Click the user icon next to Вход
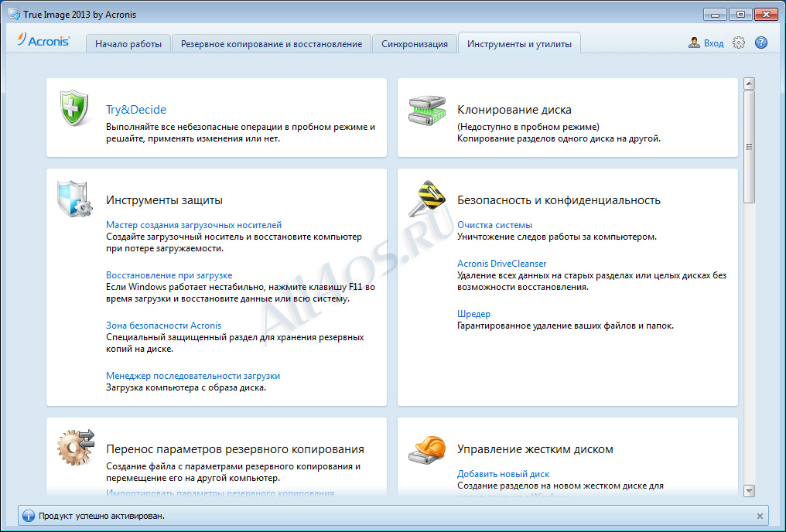Screen dimensions: 786x532 tap(694, 43)
